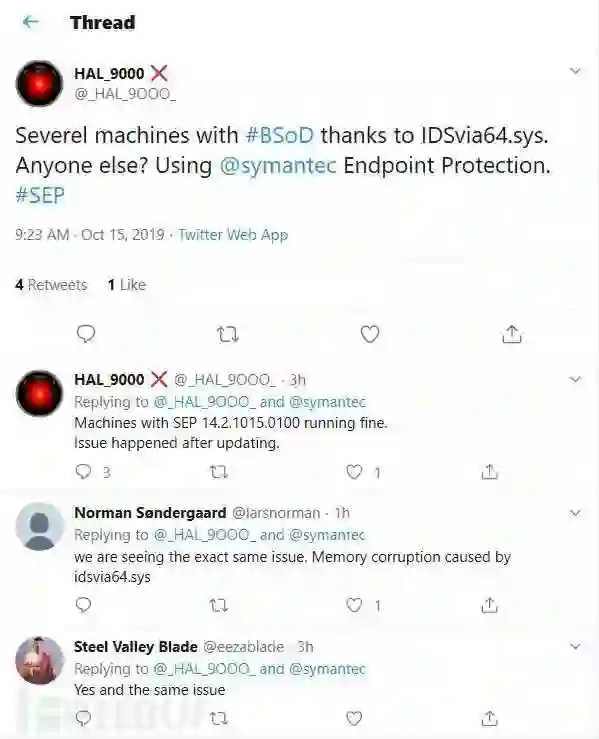View the 4 Retweets list
This screenshot has height=739, width=599.
51,285
